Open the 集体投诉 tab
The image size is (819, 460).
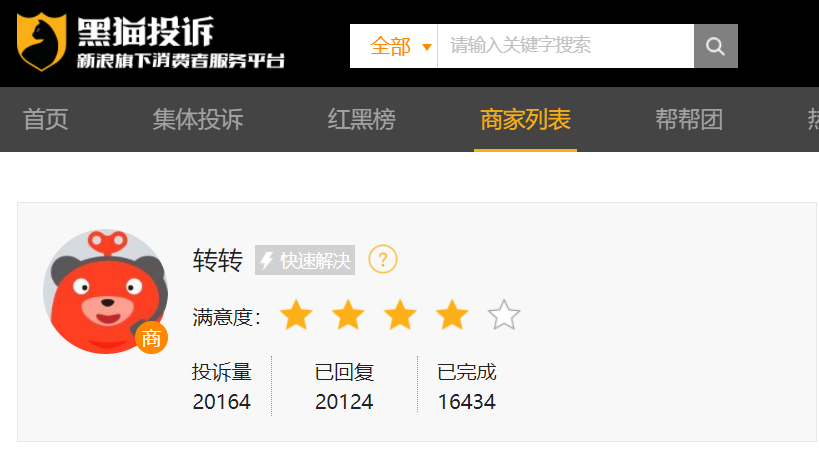[x=198, y=120]
